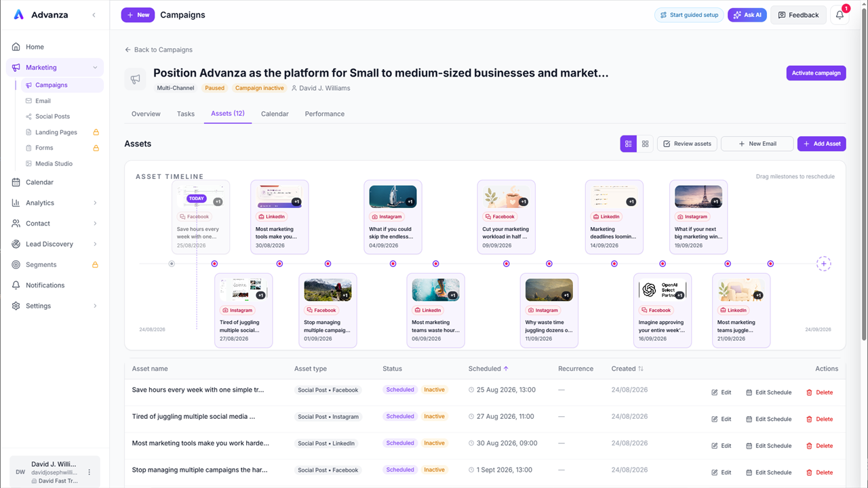Switch to the Performance tab
Image resolution: width=868 pixels, height=488 pixels.
click(x=325, y=114)
